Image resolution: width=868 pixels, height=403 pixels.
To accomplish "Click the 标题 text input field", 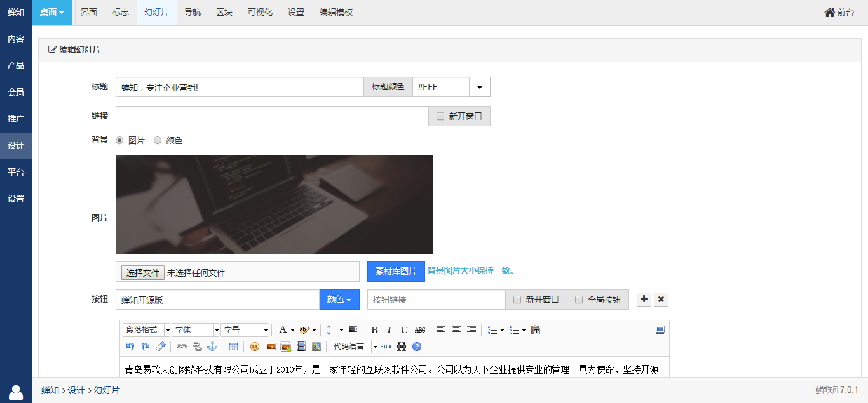I will 240,87.
